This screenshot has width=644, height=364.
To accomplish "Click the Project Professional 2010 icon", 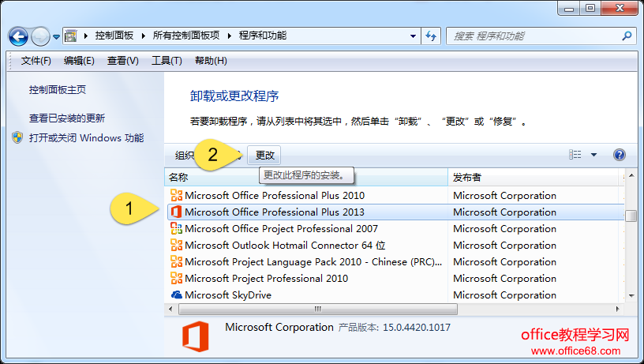I will [177, 278].
